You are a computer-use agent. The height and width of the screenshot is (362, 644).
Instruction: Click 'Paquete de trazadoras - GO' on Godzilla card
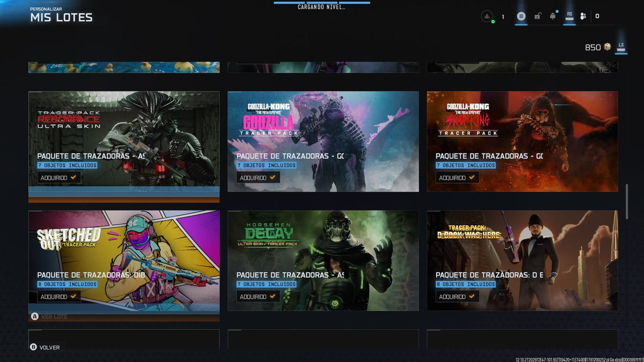(x=290, y=156)
